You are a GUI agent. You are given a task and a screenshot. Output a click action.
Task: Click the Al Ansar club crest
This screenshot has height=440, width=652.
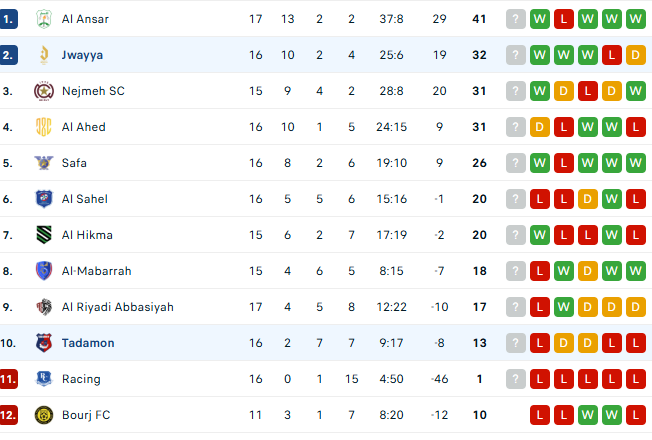coord(43,19)
